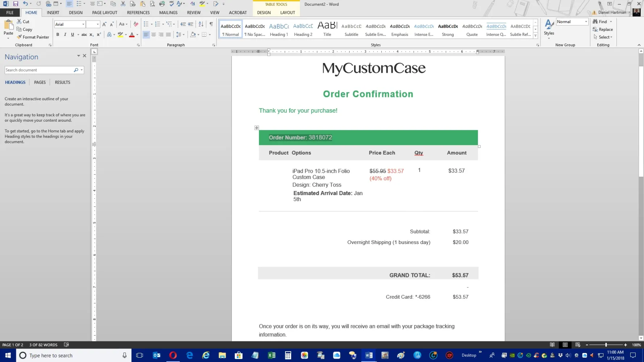Click the zoom slider handle
Viewport: 644px width, 362px height.
(x=606, y=345)
